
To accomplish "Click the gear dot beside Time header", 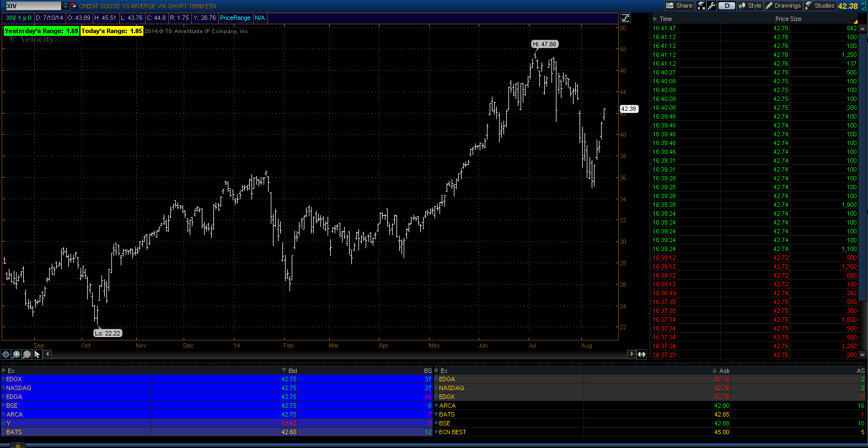I will click(655, 19).
